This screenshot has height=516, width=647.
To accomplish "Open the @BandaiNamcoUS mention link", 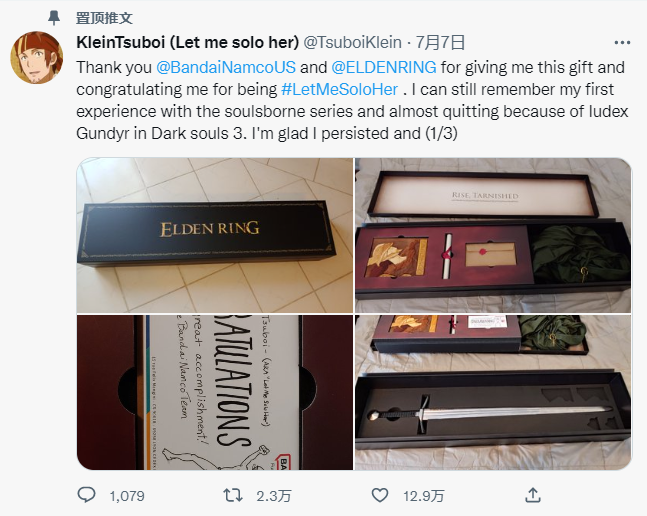I will [x=226, y=67].
